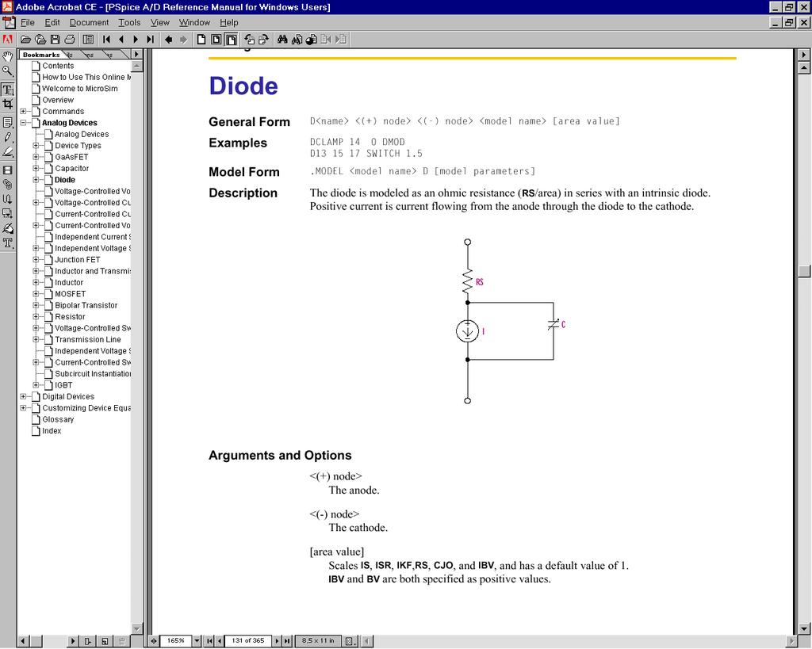Rotate page clockwise icon
Viewport: 812px width, 649px height.
[x=263, y=40]
